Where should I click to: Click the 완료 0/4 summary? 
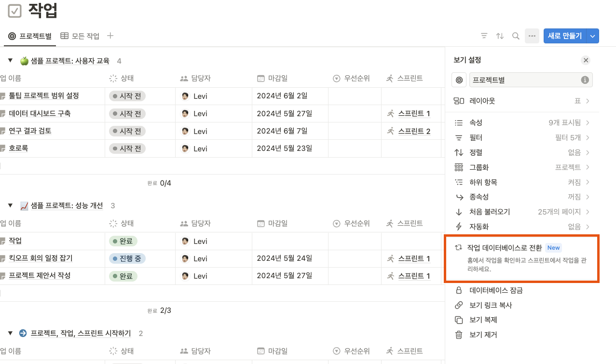[159, 183]
